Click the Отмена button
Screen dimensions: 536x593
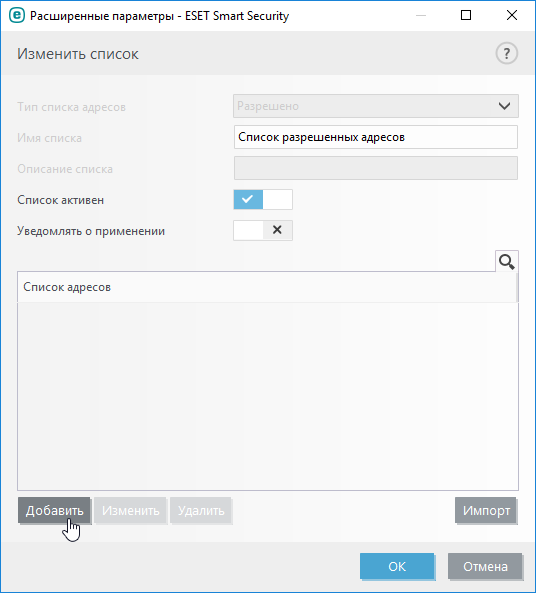485,566
